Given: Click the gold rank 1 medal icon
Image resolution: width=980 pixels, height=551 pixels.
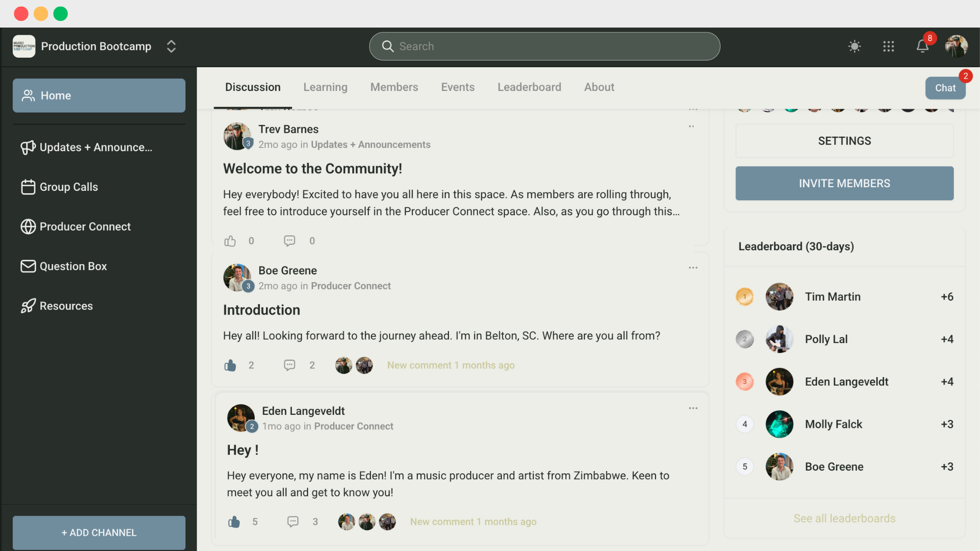Looking at the screenshot, I should (745, 297).
